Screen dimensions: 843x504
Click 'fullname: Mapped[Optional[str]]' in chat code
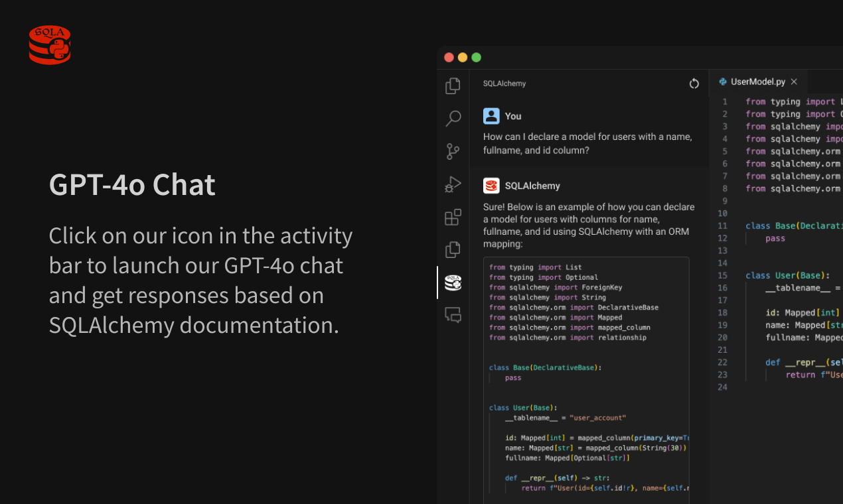pyautogui.click(x=568, y=458)
